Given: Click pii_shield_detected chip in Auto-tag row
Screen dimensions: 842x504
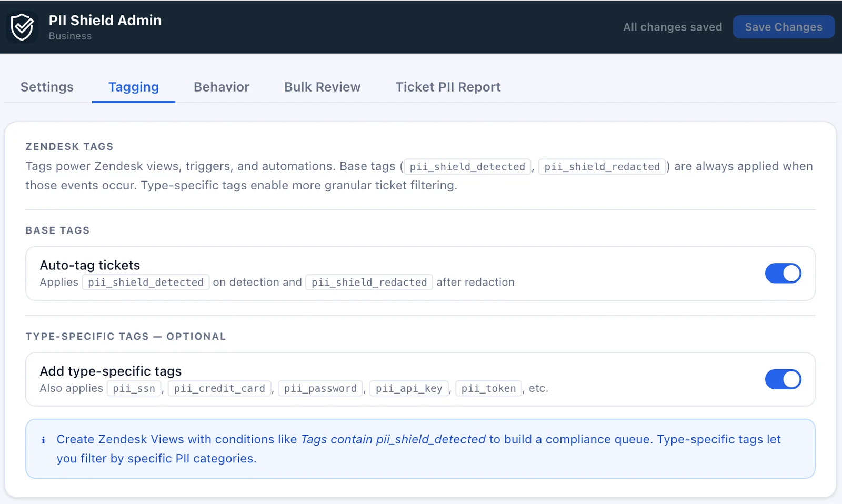Looking at the screenshot, I should 146,283.
